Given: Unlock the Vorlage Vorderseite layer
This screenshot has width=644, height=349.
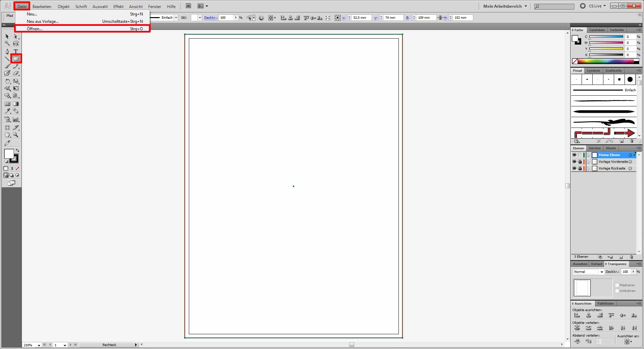Looking at the screenshot, I should pyautogui.click(x=580, y=162).
